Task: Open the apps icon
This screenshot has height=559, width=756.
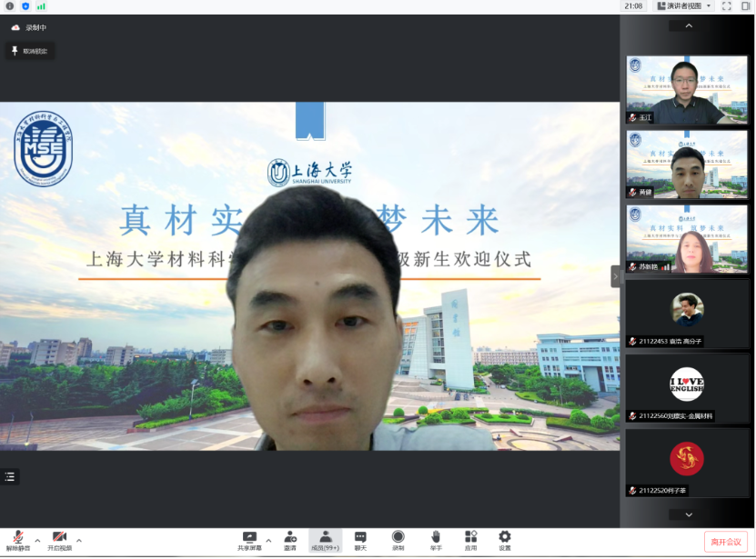Action: pos(470,540)
